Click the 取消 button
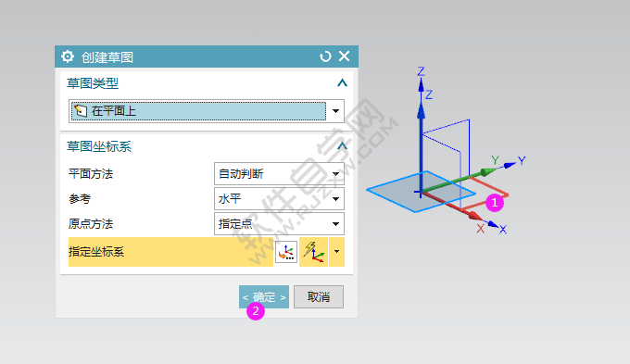630x364 pixels. (x=319, y=297)
